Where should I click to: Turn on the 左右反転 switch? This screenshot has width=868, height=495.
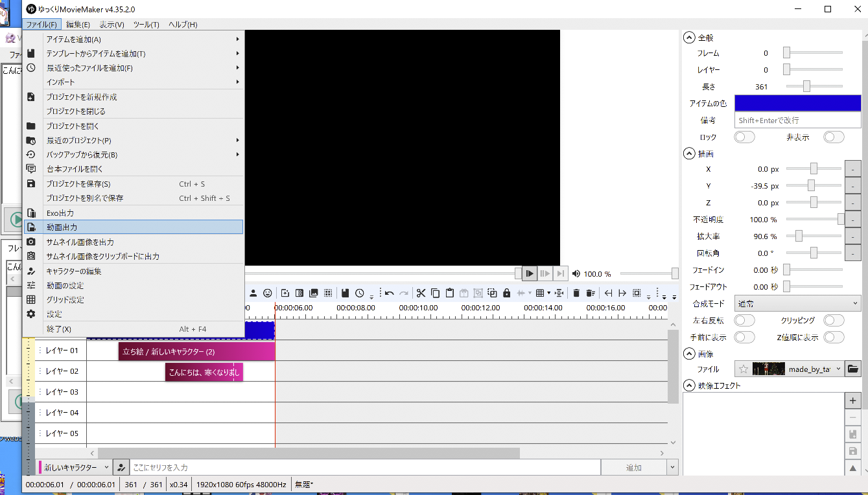pyautogui.click(x=744, y=321)
